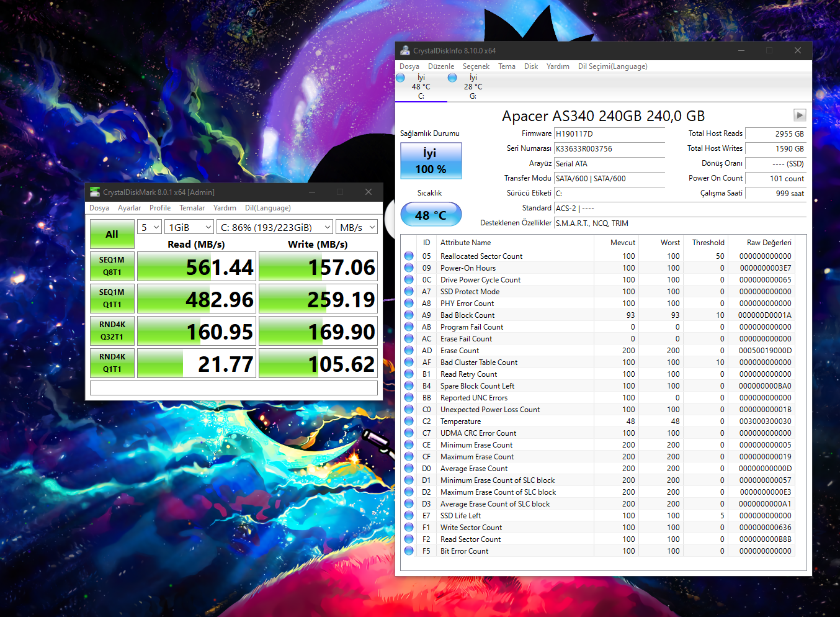The height and width of the screenshot is (617, 840).
Task: Click the comment box below benchmark results
Action: (x=234, y=388)
